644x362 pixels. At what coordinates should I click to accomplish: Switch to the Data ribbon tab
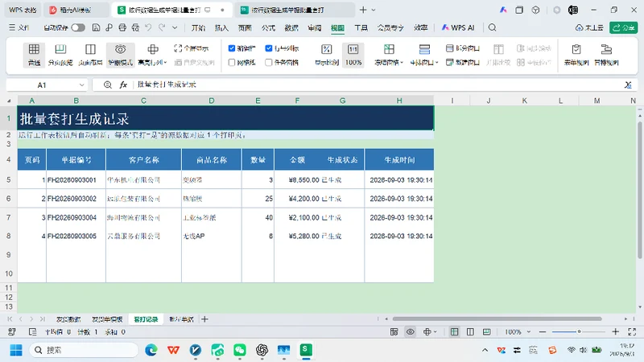pos(291,27)
